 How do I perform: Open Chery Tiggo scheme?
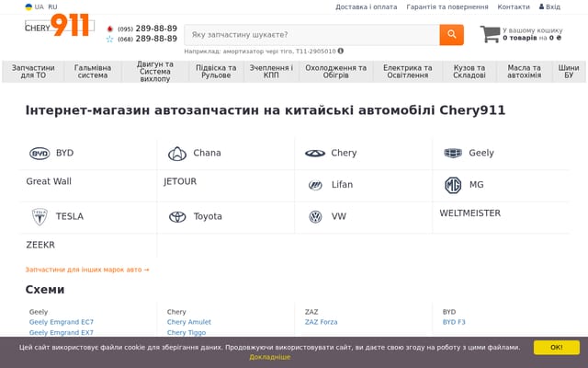pyautogui.click(x=187, y=333)
